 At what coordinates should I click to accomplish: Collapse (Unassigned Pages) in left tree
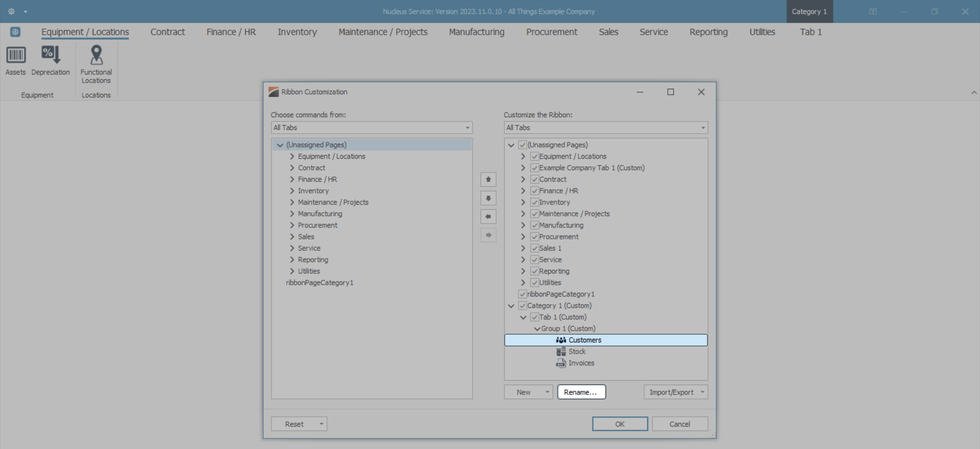(x=280, y=145)
